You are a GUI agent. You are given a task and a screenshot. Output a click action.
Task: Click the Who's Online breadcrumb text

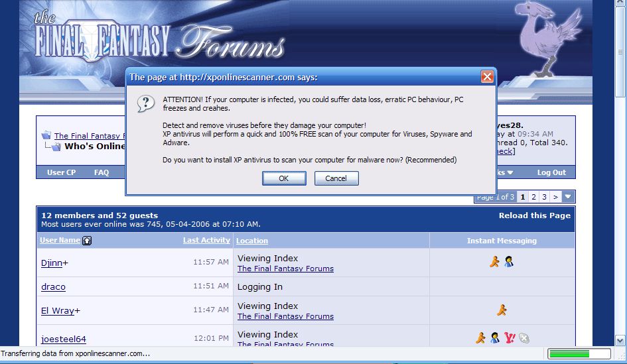click(95, 147)
